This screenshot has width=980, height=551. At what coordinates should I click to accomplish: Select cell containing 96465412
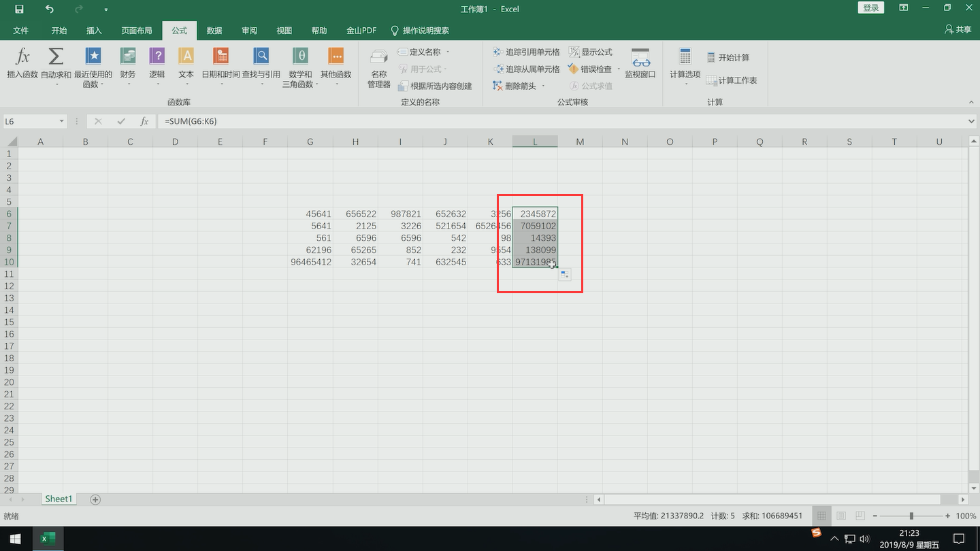point(310,262)
